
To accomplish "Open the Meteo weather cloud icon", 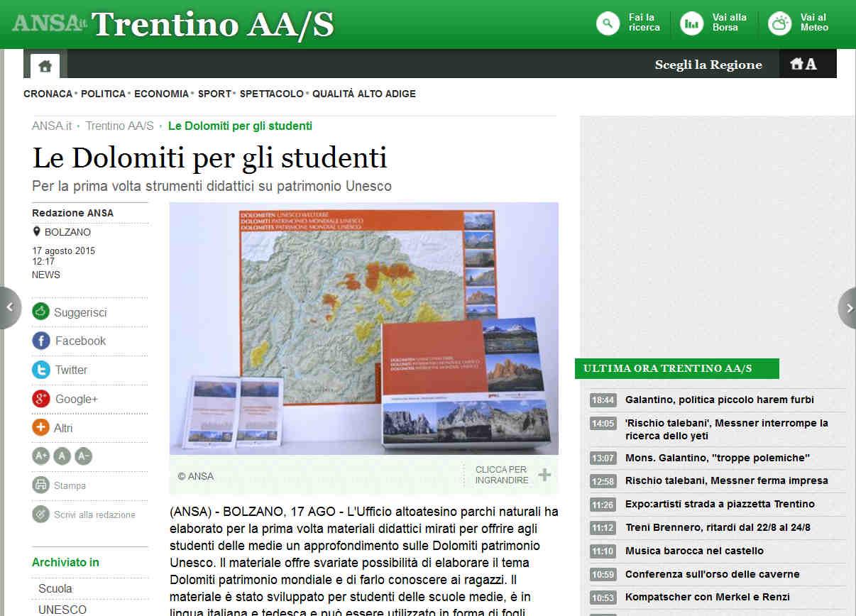I will click(x=779, y=23).
